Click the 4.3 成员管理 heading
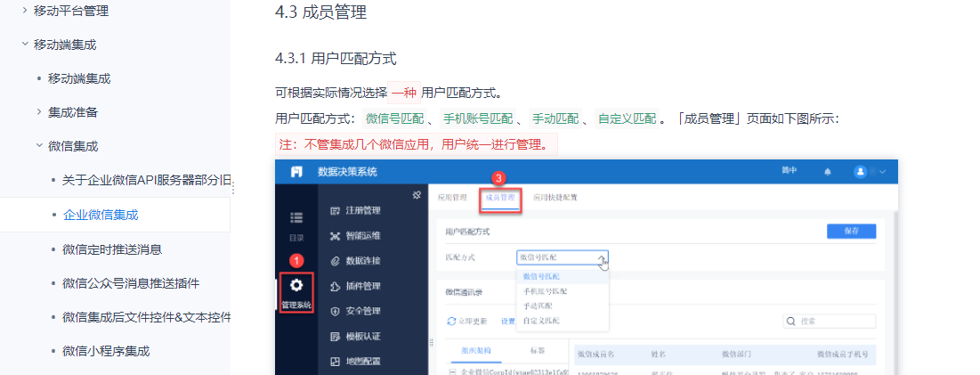Image resolution: width=980 pixels, height=375 pixels. [x=320, y=12]
